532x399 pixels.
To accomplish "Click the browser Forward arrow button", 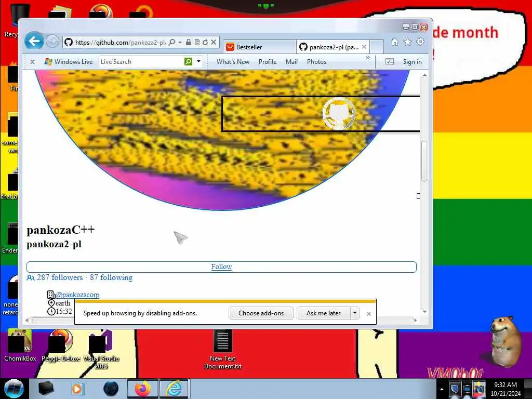I will [x=52, y=42].
